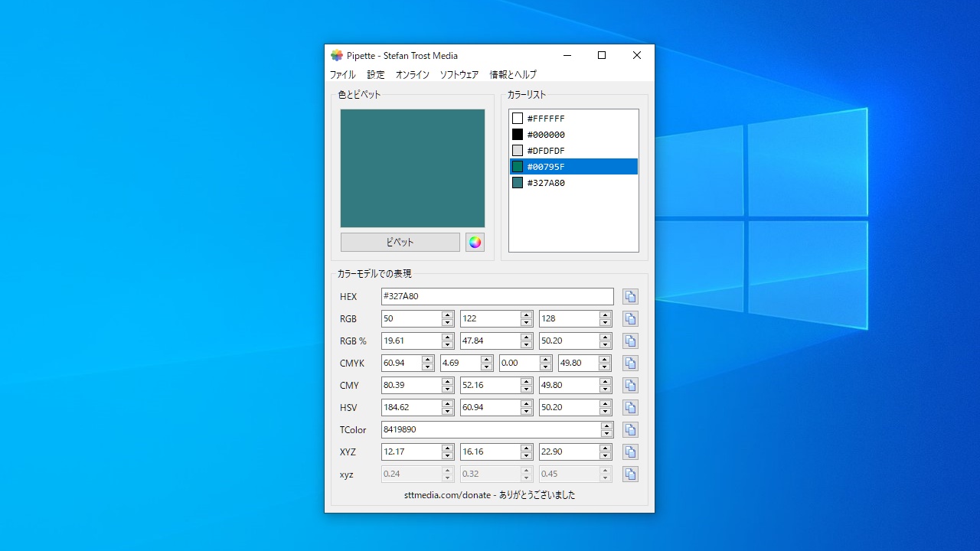Viewport: 980px width, 551px height.
Task: Click the RGB red value field 50
Action: coord(412,319)
